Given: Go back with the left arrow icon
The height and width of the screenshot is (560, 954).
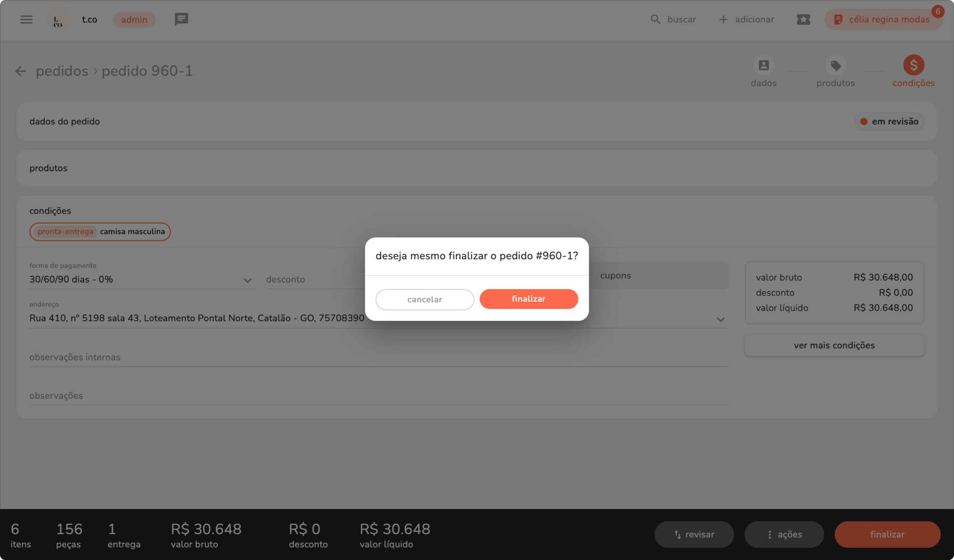Looking at the screenshot, I should tap(20, 71).
